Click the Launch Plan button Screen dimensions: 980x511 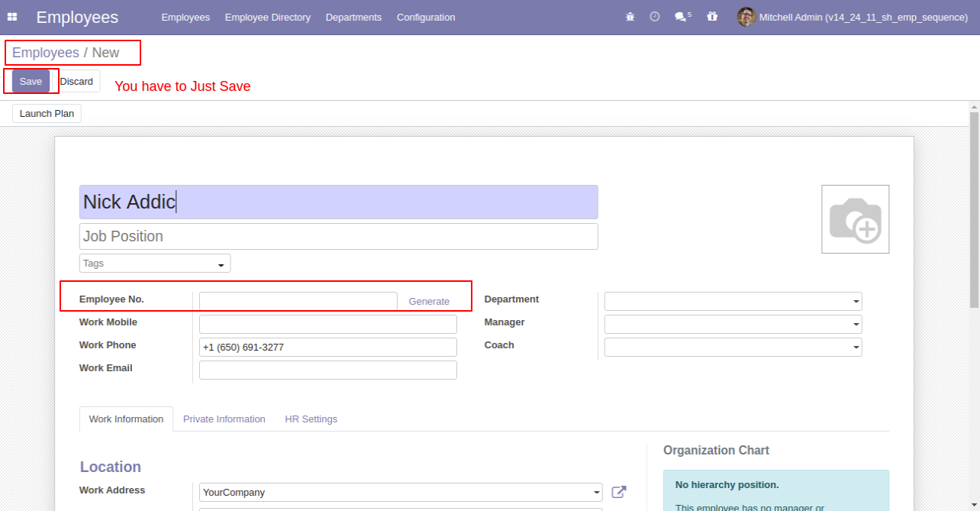coord(47,114)
